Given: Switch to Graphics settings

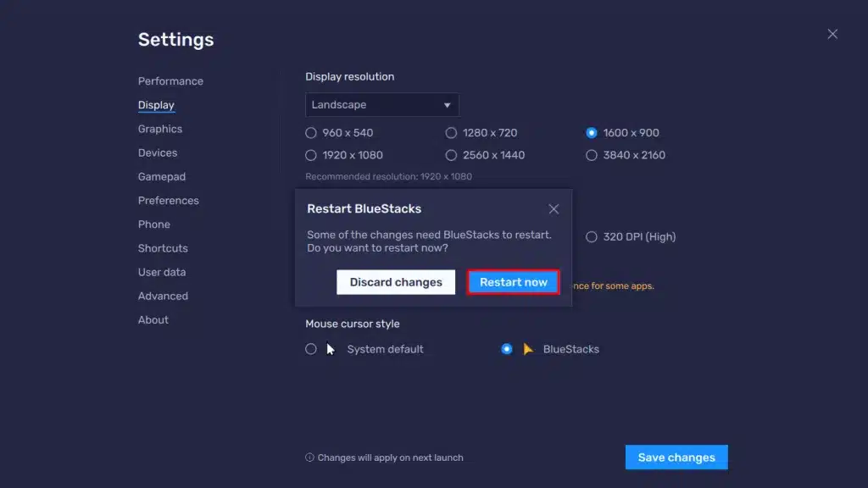Looking at the screenshot, I should point(160,129).
